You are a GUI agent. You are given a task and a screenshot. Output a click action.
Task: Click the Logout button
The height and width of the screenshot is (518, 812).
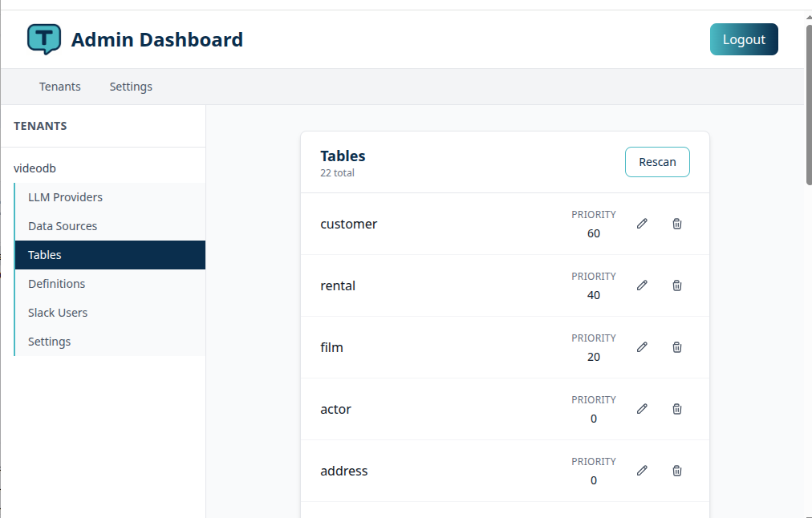click(x=744, y=38)
